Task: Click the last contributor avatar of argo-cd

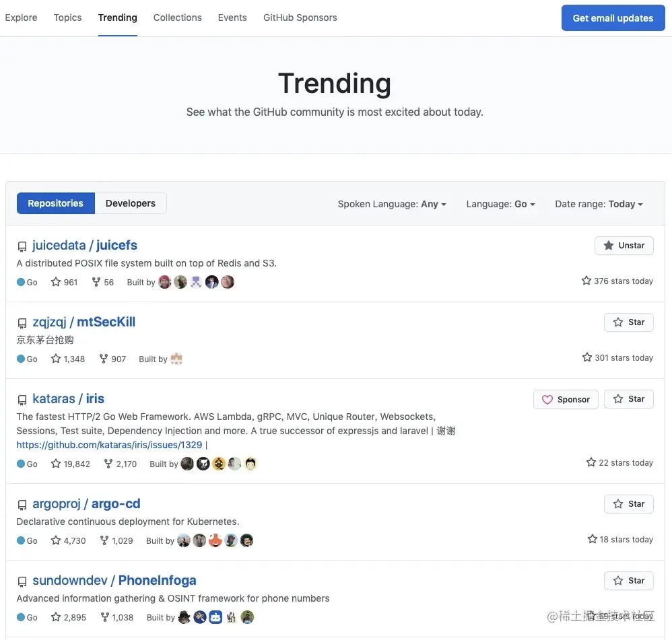Action: [x=247, y=540]
